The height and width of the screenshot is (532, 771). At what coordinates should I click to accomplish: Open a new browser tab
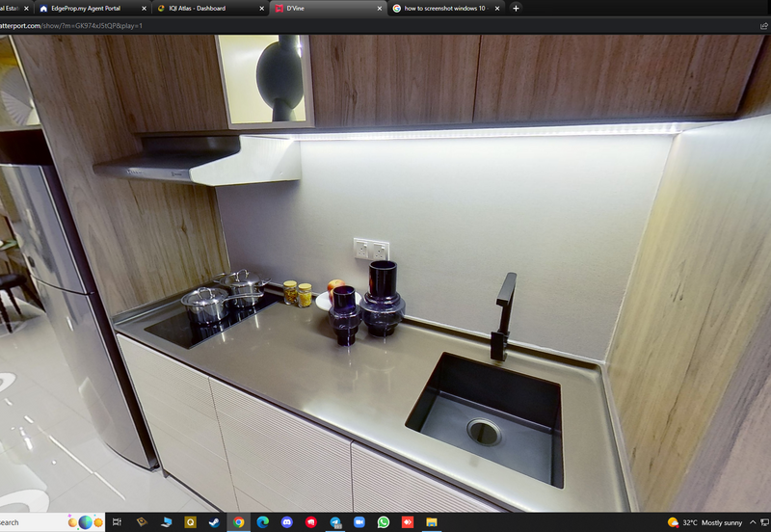(x=516, y=8)
